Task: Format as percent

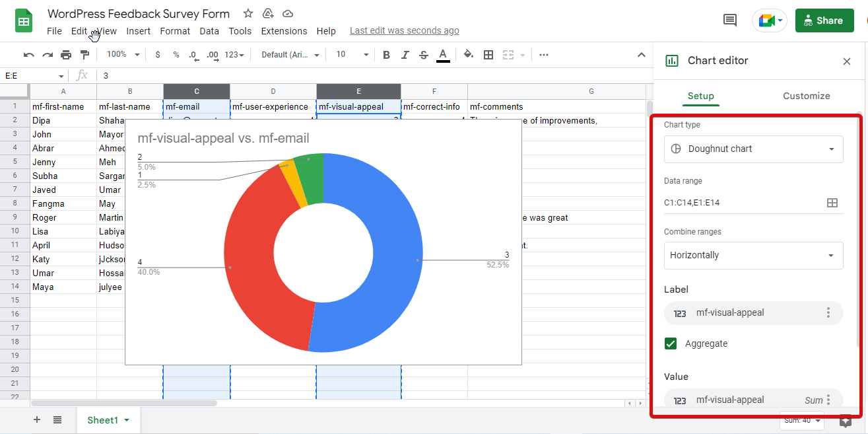Action: coord(176,55)
